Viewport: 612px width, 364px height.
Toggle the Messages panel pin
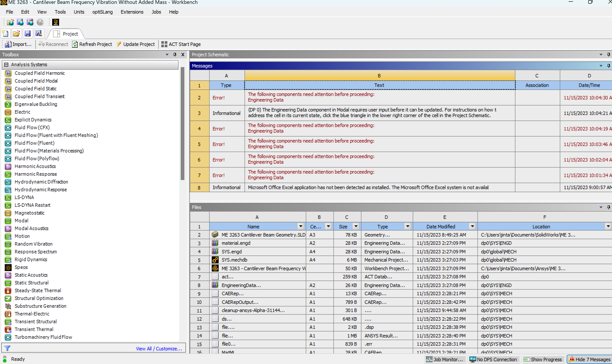609,66
